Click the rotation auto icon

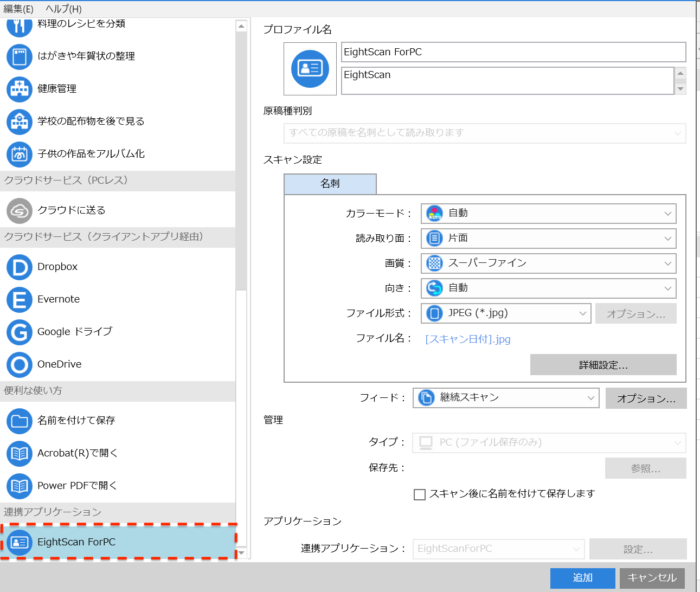(434, 288)
